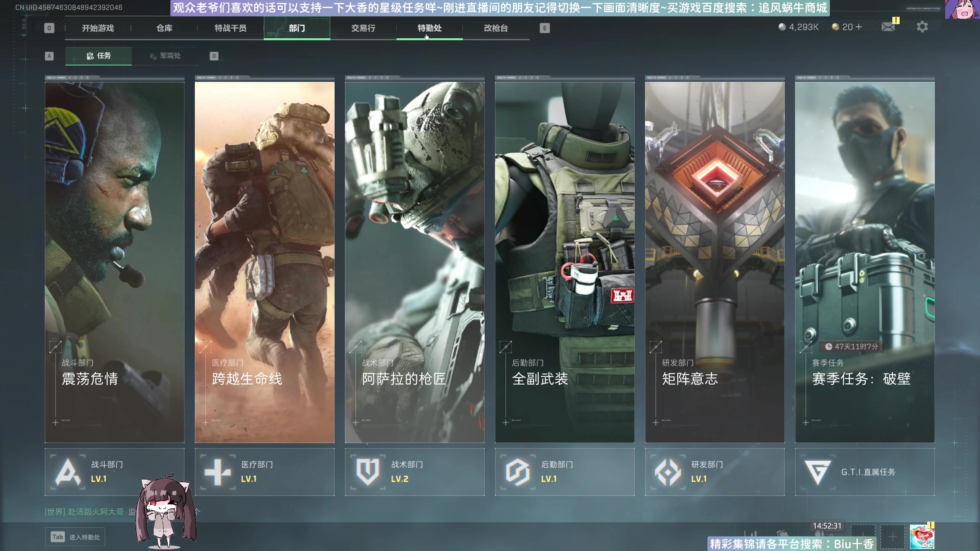Click the 4,293K currency balance
This screenshot has width=980, height=551.
click(x=804, y=27)
